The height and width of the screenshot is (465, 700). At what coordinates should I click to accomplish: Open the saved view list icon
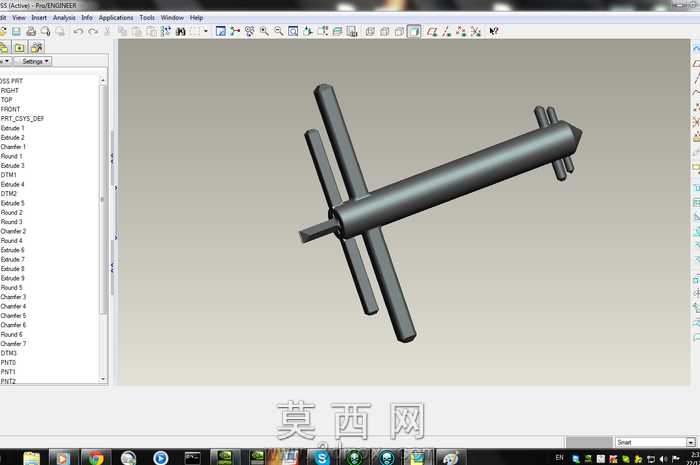pyautogui.click(x=322, y=31)
